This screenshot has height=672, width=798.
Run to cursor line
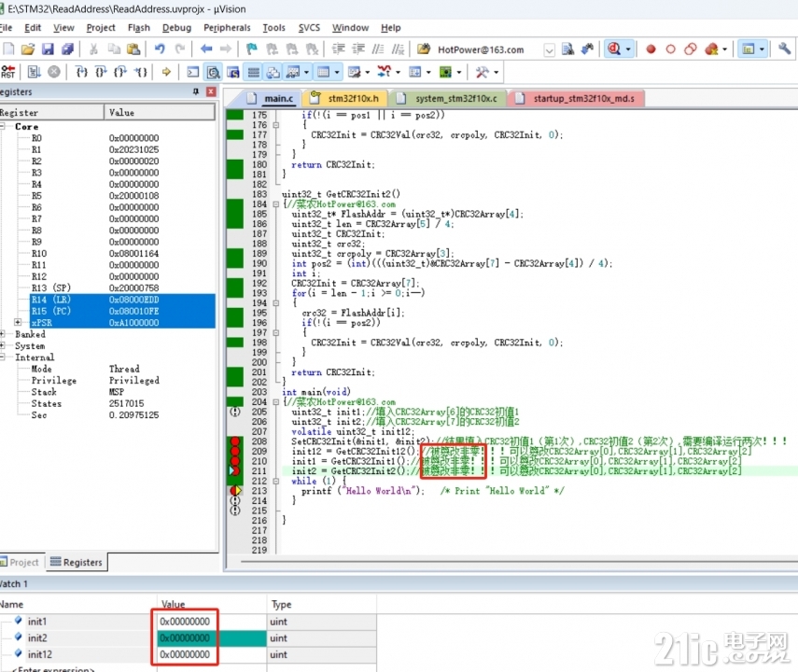[140, 72]
